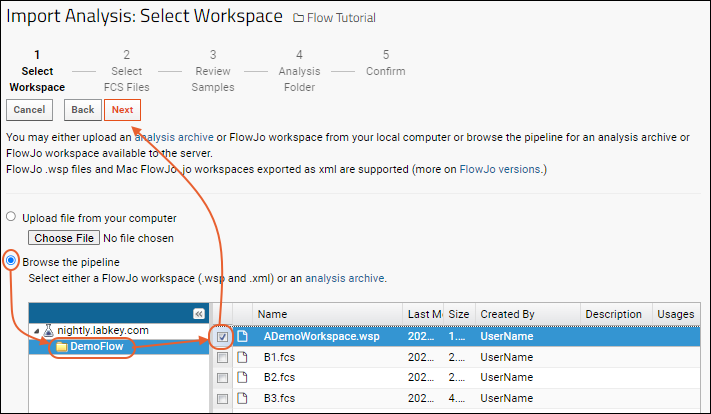
Task: Sort by Created By column header
Action: click(x=507, y=314)
